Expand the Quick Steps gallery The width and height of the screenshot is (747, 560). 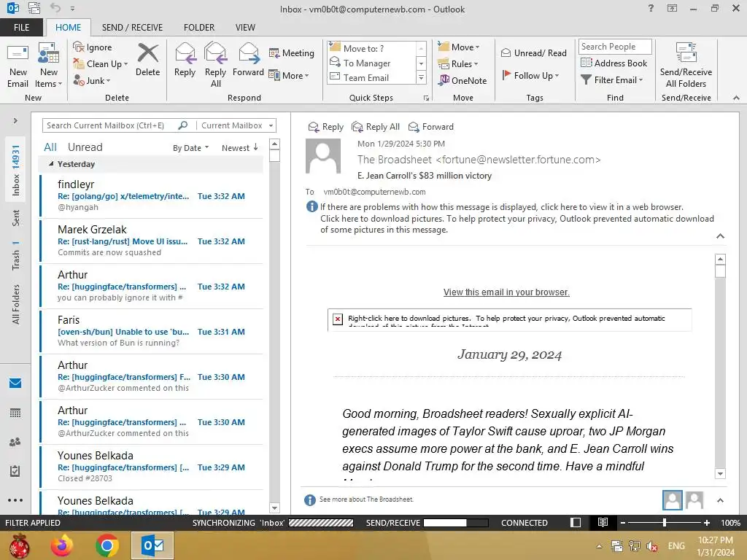coord(421,77)
